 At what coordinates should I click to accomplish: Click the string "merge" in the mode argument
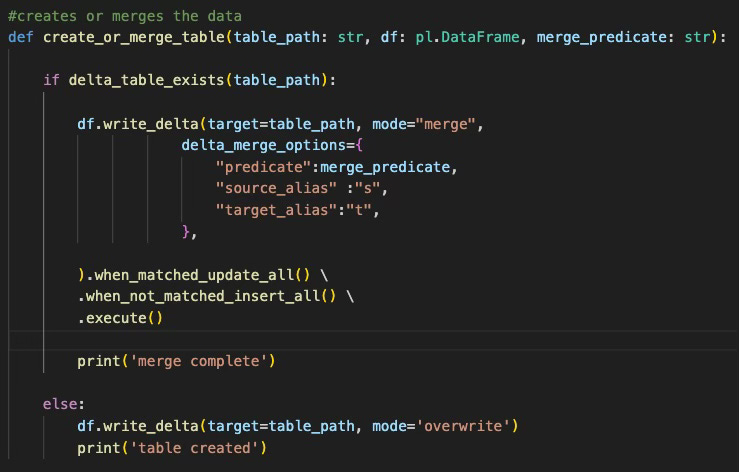[445, 124]
